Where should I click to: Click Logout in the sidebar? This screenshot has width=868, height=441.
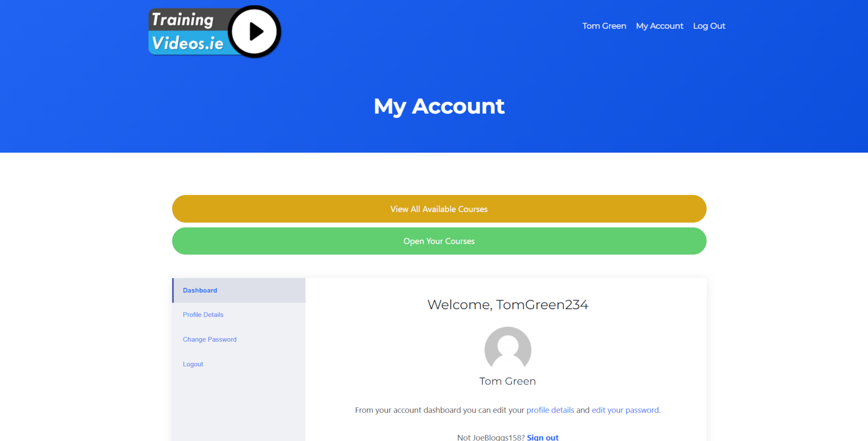point(193,364)
